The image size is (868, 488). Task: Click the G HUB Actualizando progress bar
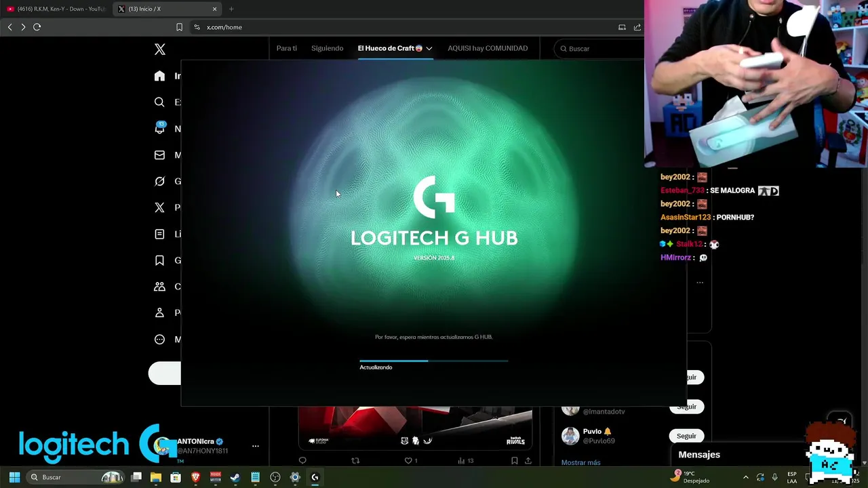click(434, 361)
